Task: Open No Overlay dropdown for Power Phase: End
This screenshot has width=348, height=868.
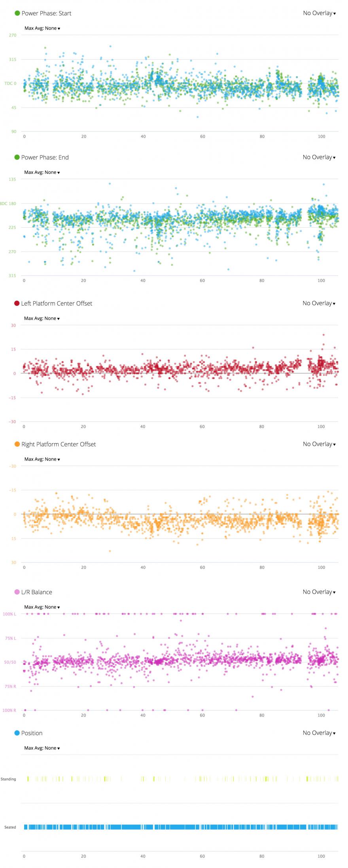Action: (319, 157)
